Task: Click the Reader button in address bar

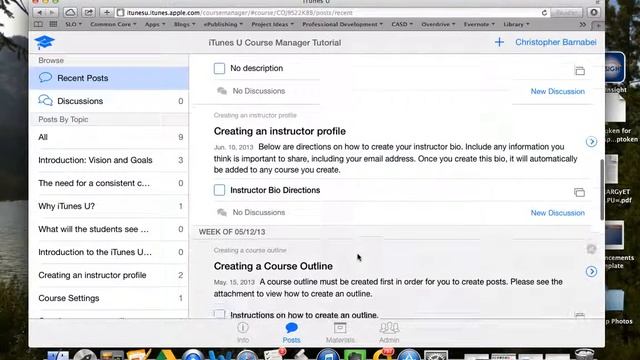Action: click(566, 13)
